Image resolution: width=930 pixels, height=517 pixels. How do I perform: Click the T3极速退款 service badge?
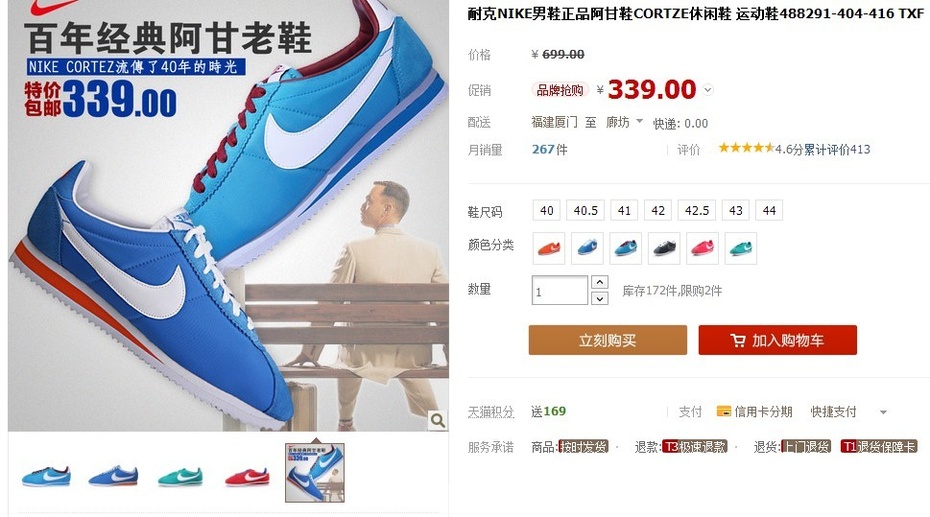[695, 446]
